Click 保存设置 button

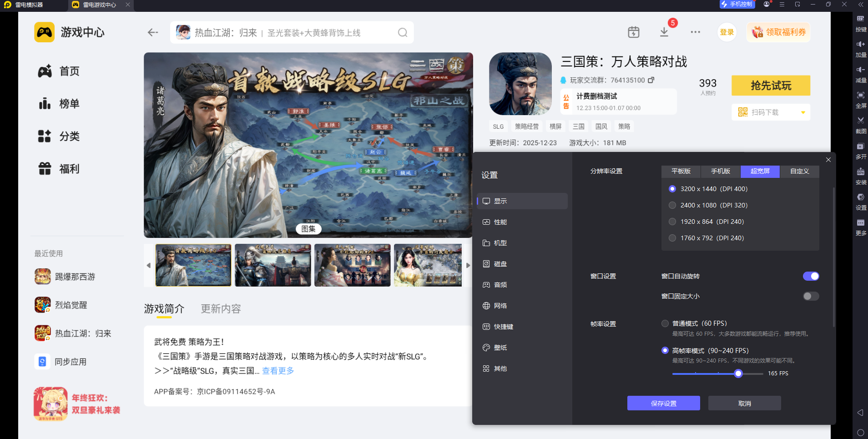[x=664, y=403]
